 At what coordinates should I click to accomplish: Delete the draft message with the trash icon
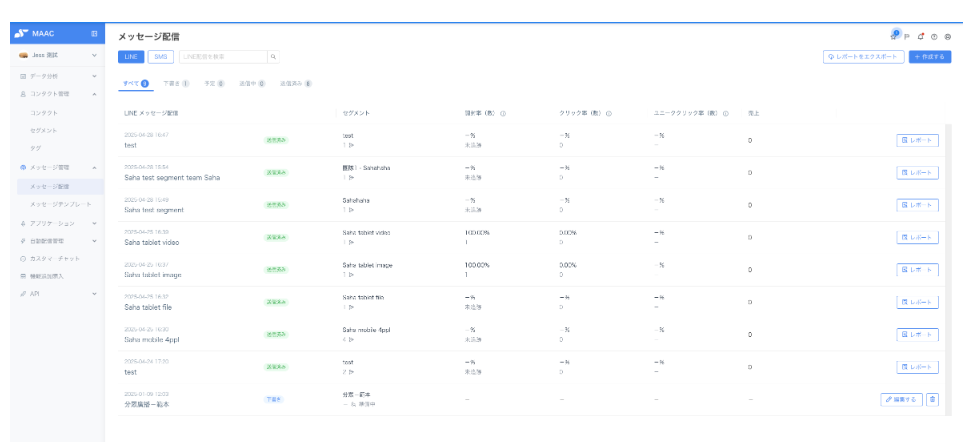pos(932,399)
